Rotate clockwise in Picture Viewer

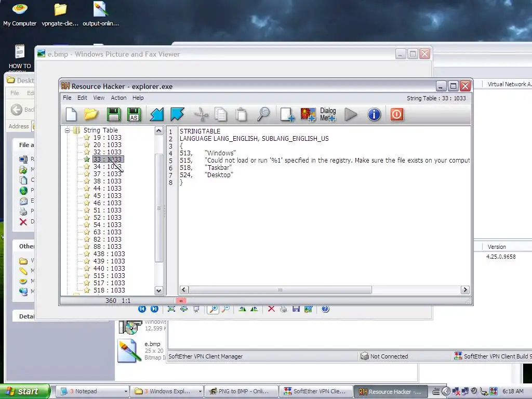click(242, 309)
